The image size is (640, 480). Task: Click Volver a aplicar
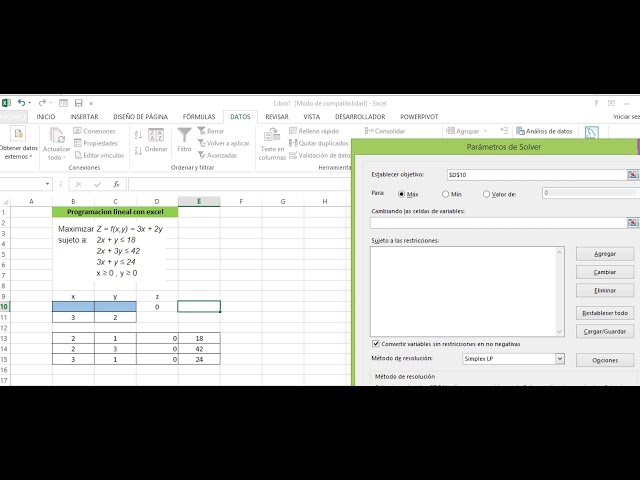(223, 143)
